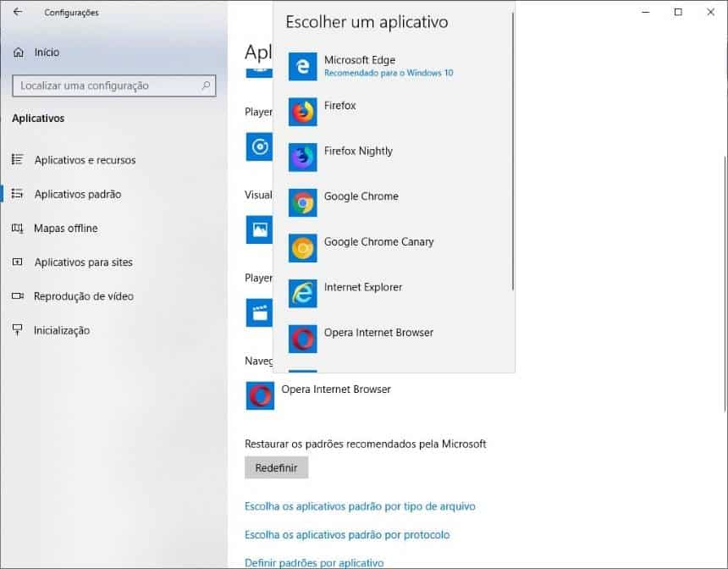
Task: Open Escolha os aplicativos padrão por protocolo
Action: click(347, 534)
